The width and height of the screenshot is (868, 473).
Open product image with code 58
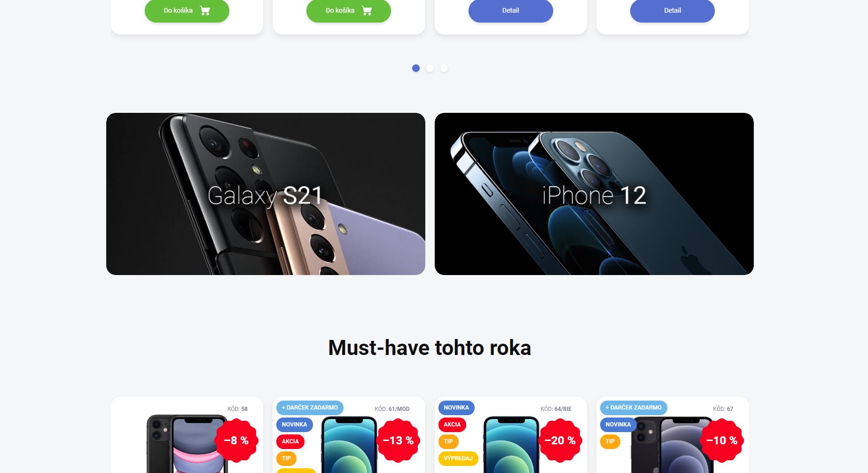click(x=187, y=444)
